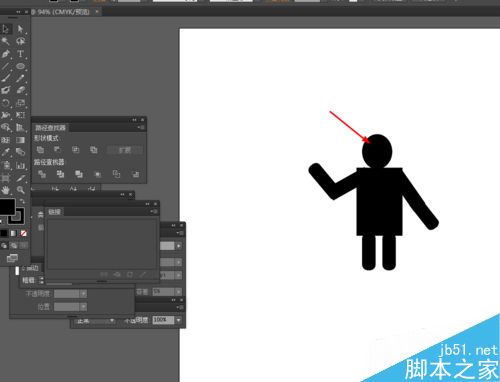500x382 pixels.
Task: Change Screen Mode at toolbar bottom
Action: coord(12,258)
